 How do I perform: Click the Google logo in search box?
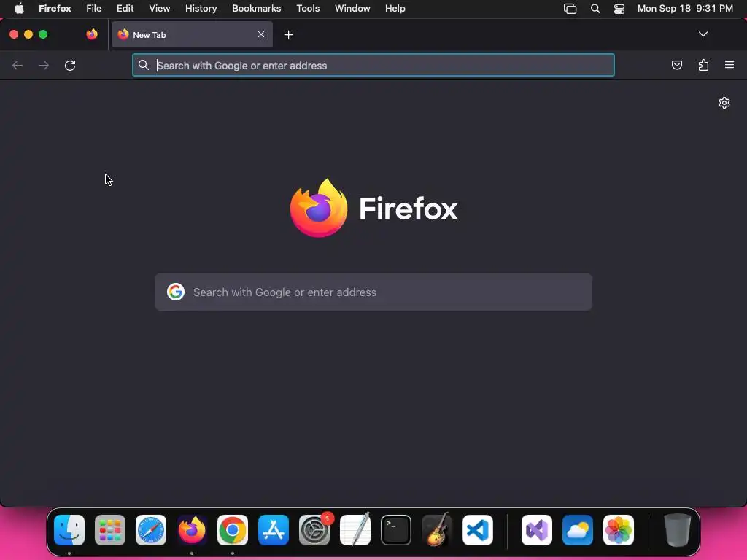pyautogui.click(x=176, y=292)
